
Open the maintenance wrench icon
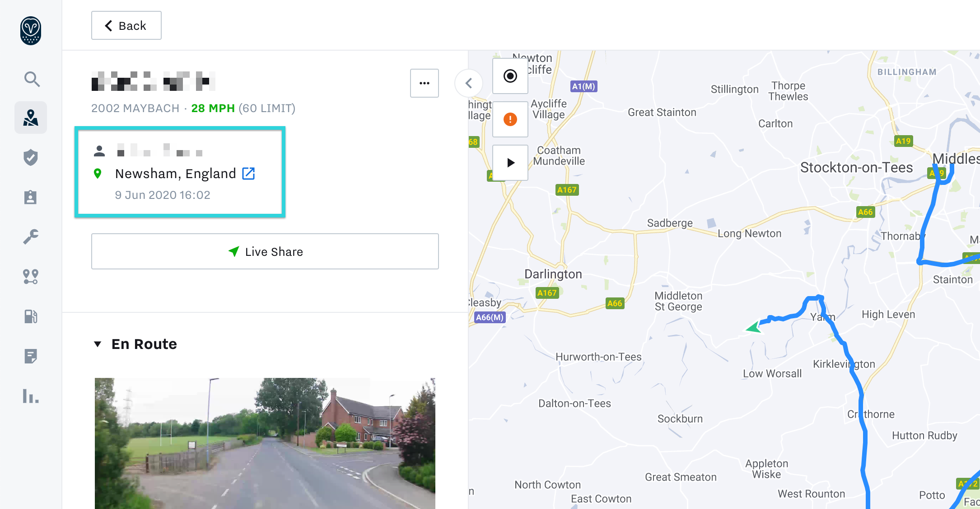click(x=31, y=237)
